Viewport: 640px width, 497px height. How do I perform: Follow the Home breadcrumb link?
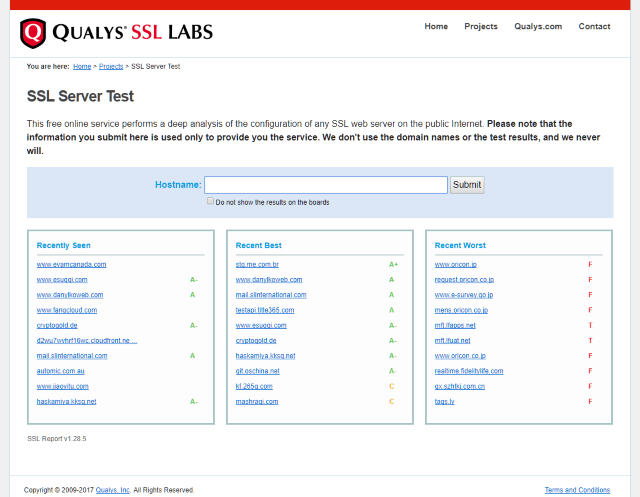(x=82, y=67)
